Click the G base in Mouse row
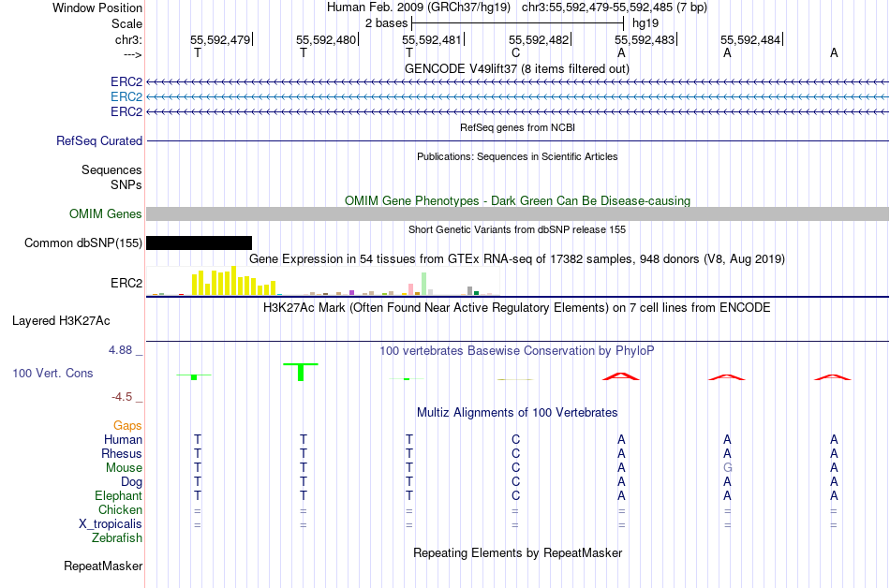890x588 pixels. pos(727,468)
